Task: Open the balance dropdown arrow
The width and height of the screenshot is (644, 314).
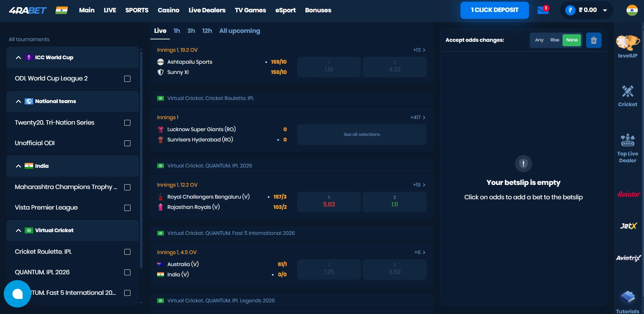Action: [605, 10]
